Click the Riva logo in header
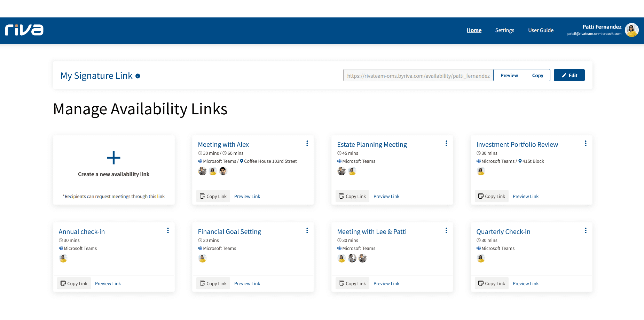Viewport: 644px width, 320px height. click(x=24, y=30)
